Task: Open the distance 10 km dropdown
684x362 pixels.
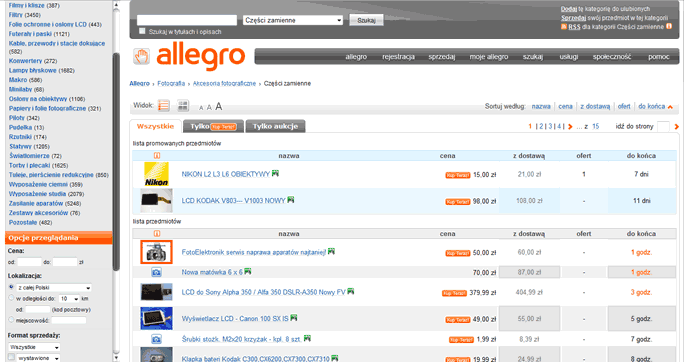Action: tap(69, 299)
